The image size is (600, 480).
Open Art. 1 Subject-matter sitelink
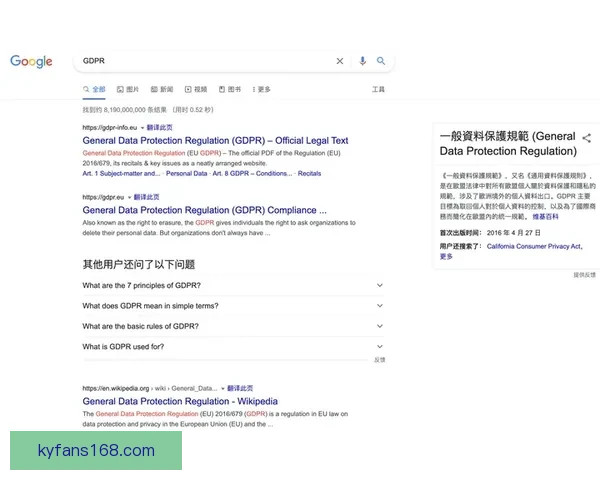pyautogui.click(x=121, y=173)
